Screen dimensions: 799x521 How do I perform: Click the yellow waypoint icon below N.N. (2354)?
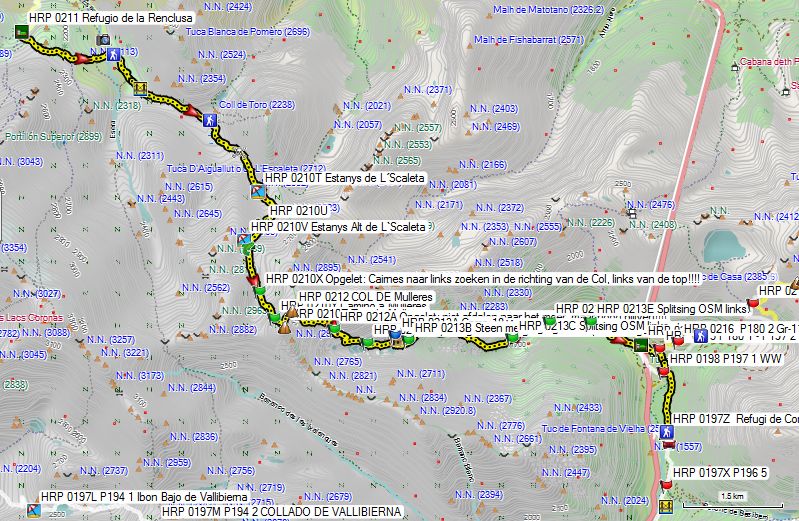click(x=141, y=88)
